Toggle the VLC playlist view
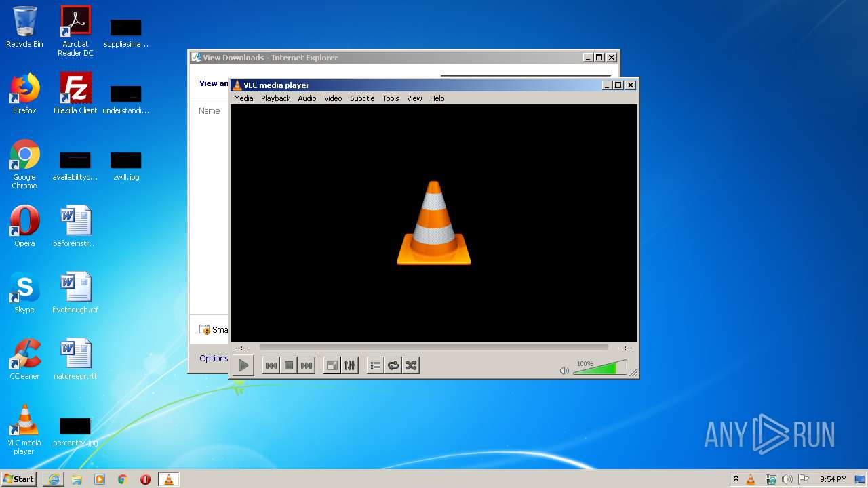Viewport: 868px width, 488px height. (375, 365)
